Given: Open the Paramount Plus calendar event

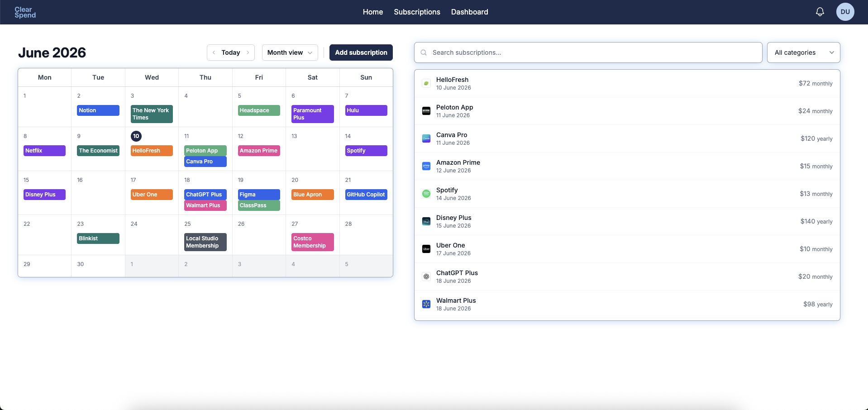Looking at the screenshot, I should (x=312, y=114).
